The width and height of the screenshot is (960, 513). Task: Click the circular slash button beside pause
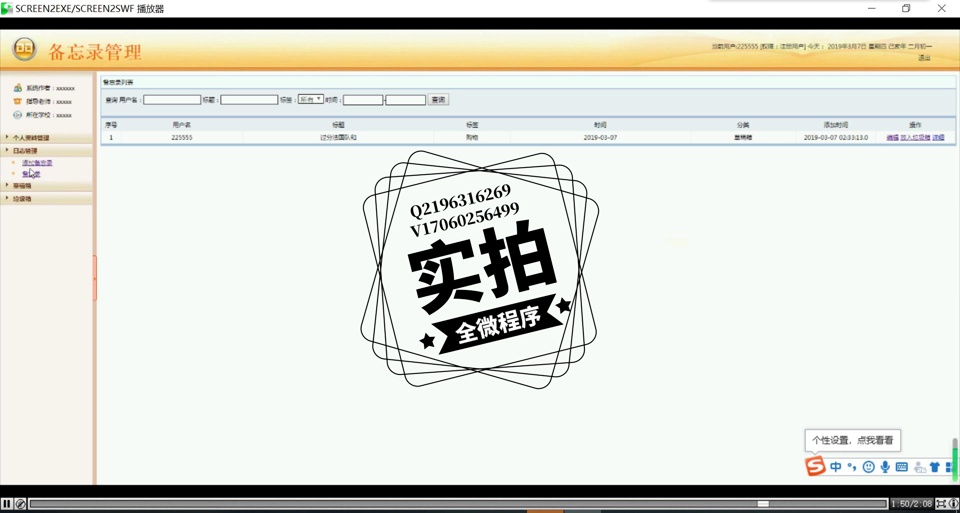(20, 504)
